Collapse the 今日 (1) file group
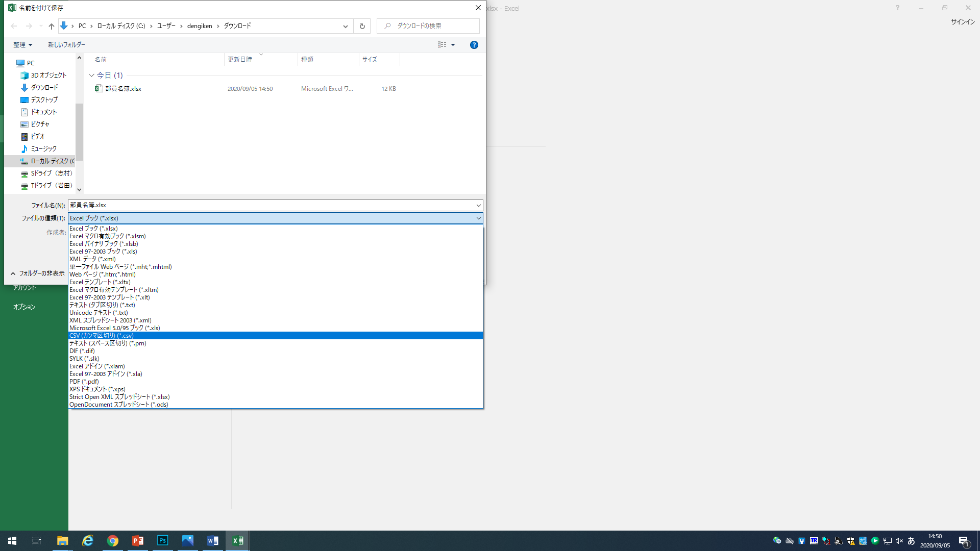 [x=92, y=76]
